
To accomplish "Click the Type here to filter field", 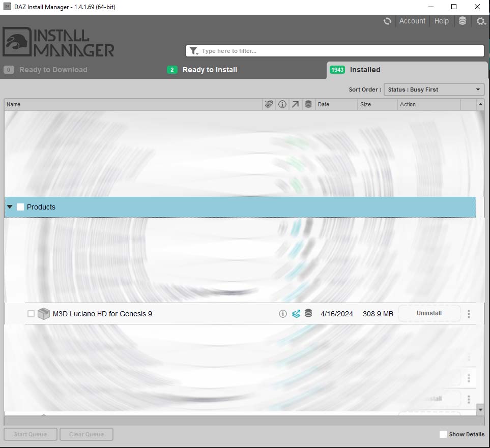I will pos(335,51).
